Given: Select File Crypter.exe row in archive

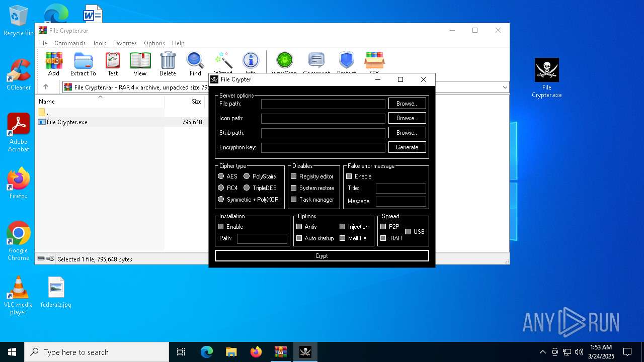Looking at the screenshot, I should pos(121,122).
